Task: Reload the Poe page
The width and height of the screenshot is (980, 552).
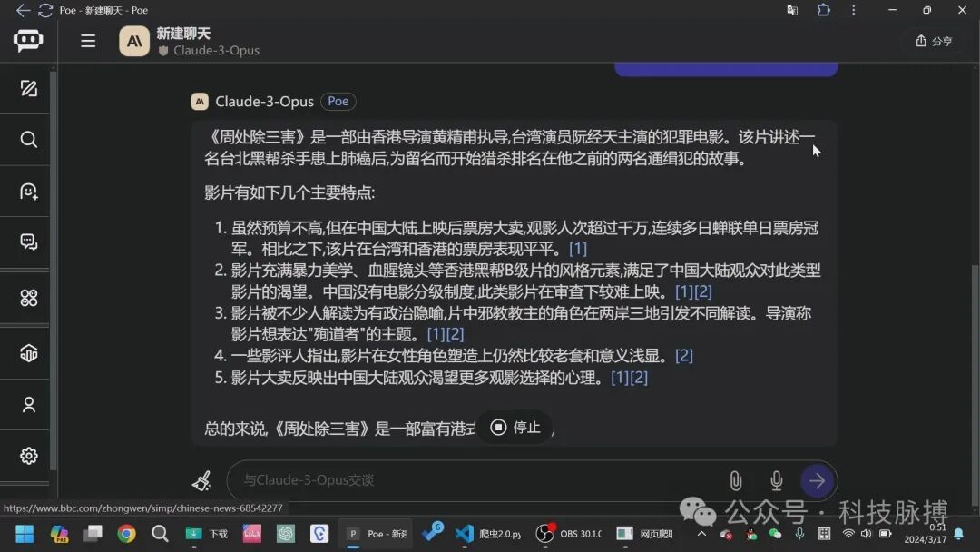Action: tap(45, 10)
